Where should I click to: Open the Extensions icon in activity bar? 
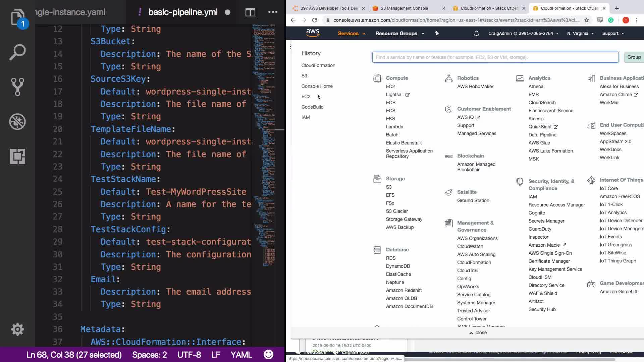[17, 156]
